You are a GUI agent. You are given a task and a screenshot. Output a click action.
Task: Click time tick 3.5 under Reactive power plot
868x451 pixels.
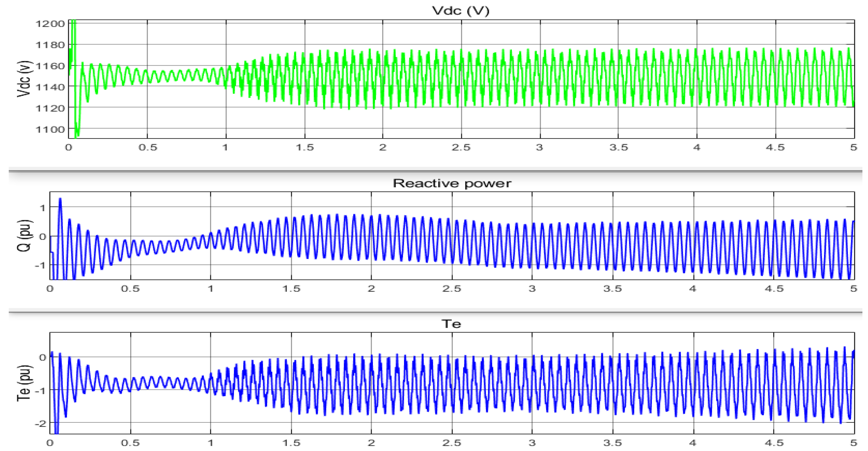(x=612, y=289)
